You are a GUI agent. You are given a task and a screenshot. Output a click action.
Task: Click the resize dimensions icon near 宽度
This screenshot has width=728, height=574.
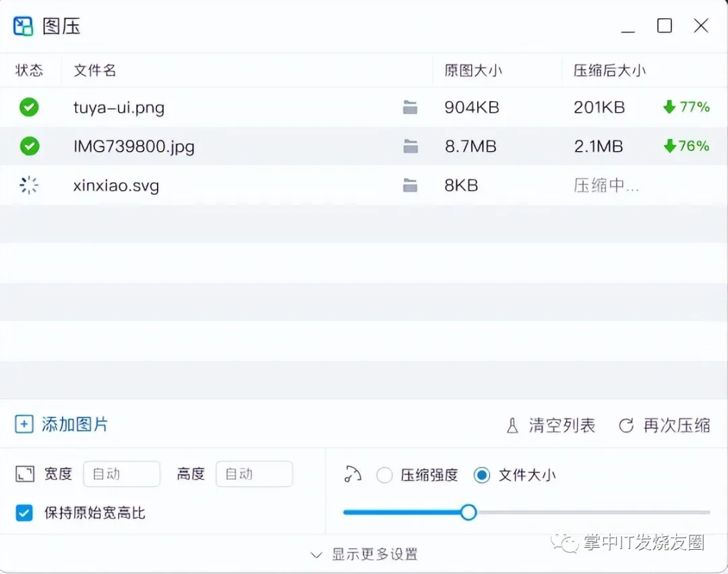click(x=25, y=474)
